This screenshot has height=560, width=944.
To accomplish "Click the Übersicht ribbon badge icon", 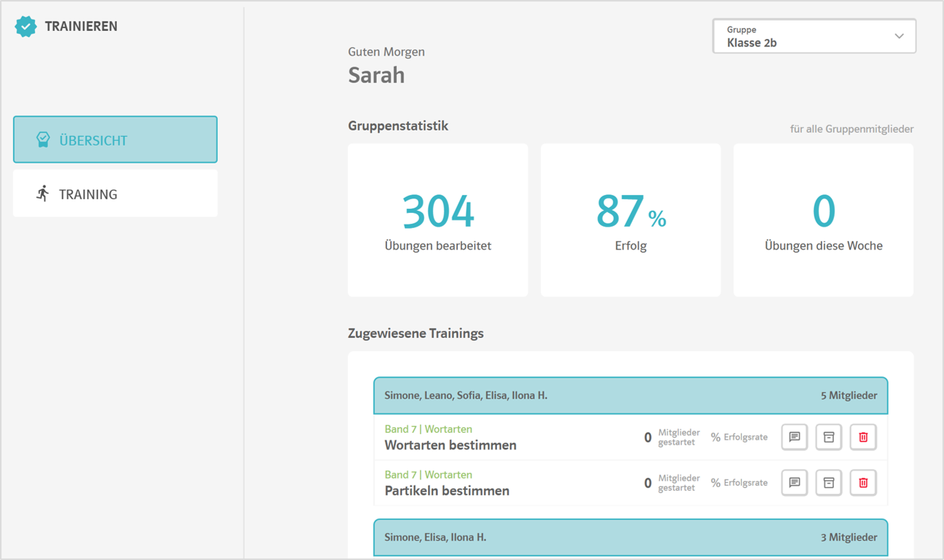I will coord(43,140).
